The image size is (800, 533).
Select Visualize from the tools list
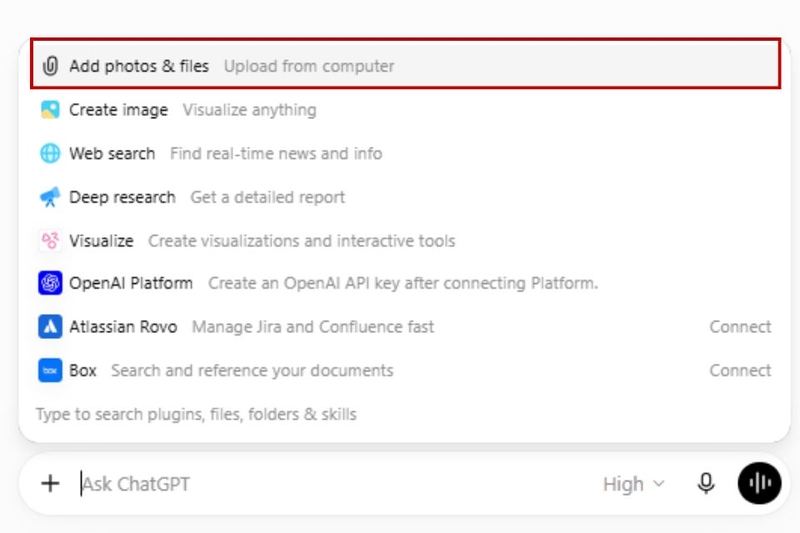coord(405,240)
